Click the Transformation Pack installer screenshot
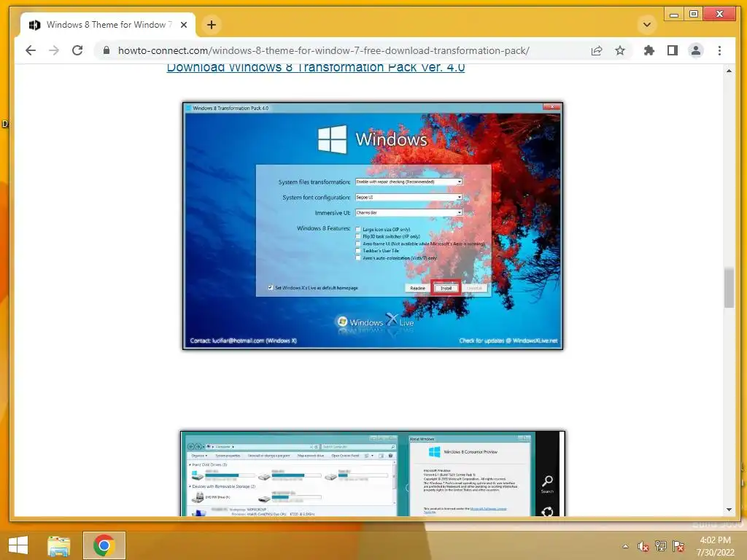Screen dimensions: 747x560 coord(373,226)
